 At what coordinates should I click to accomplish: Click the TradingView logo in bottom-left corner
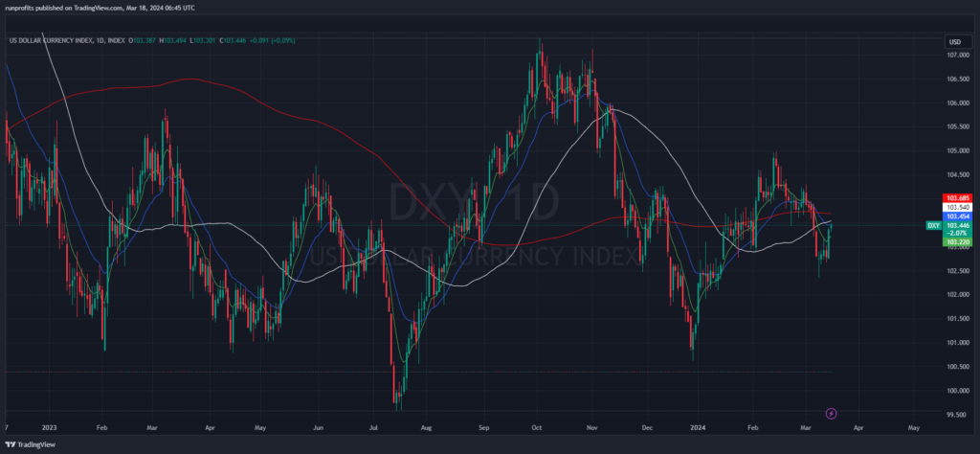click(29, 445)
